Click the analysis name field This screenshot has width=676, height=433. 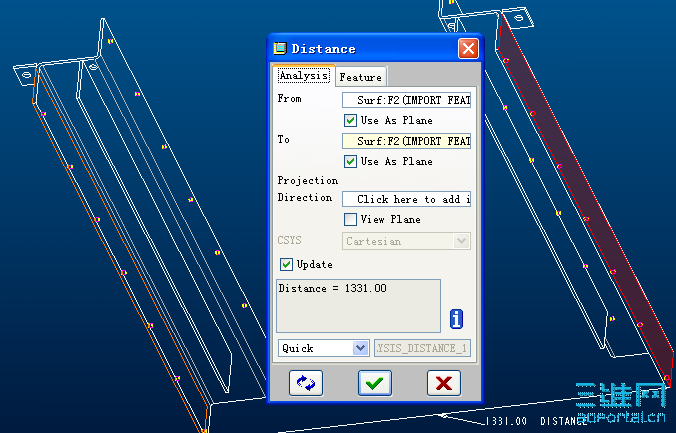pyautogui.click(x=422, y=348)
